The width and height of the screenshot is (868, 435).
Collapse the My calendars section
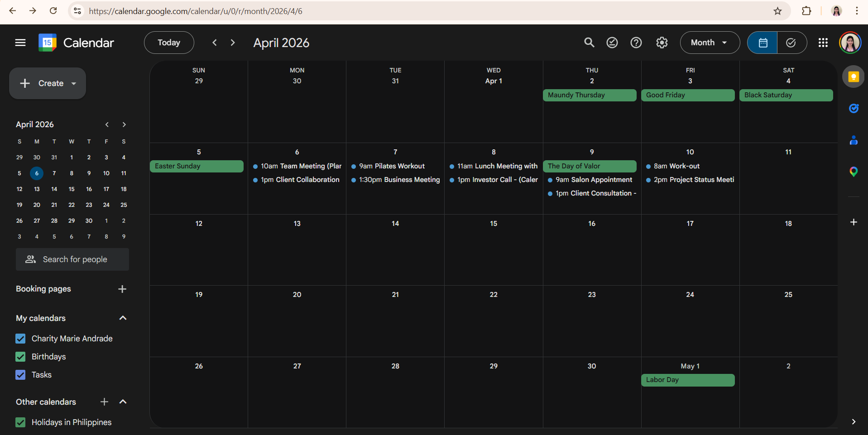click(123, 318)
